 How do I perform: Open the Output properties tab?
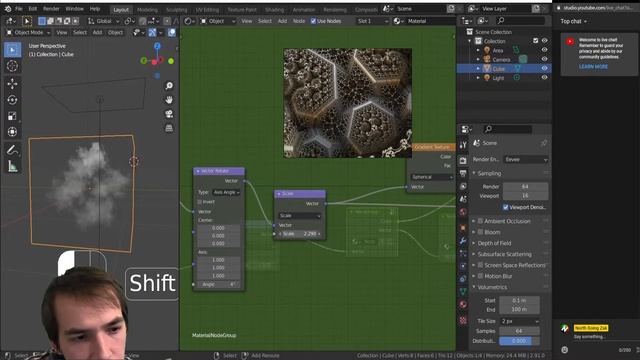(x=463, y=173)
